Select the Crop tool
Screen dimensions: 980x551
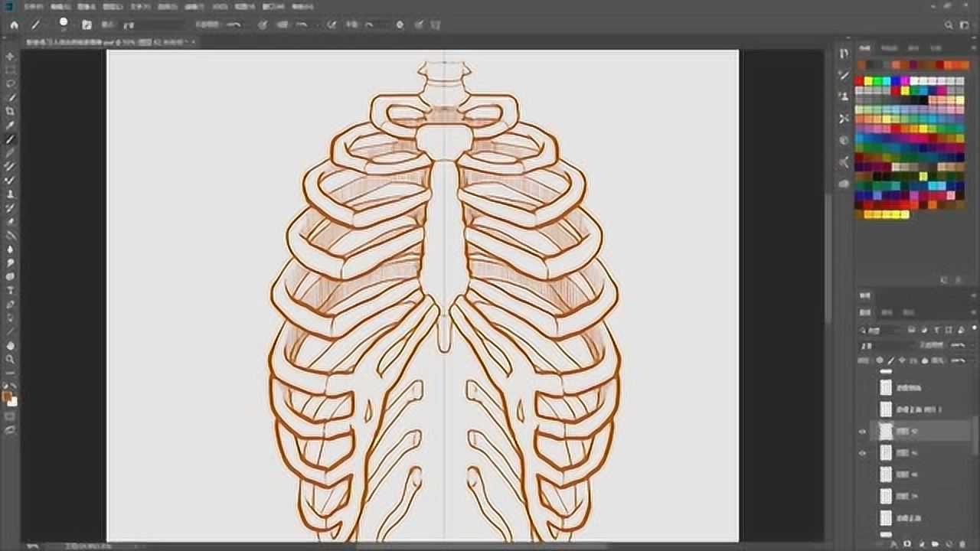point(11,111)
